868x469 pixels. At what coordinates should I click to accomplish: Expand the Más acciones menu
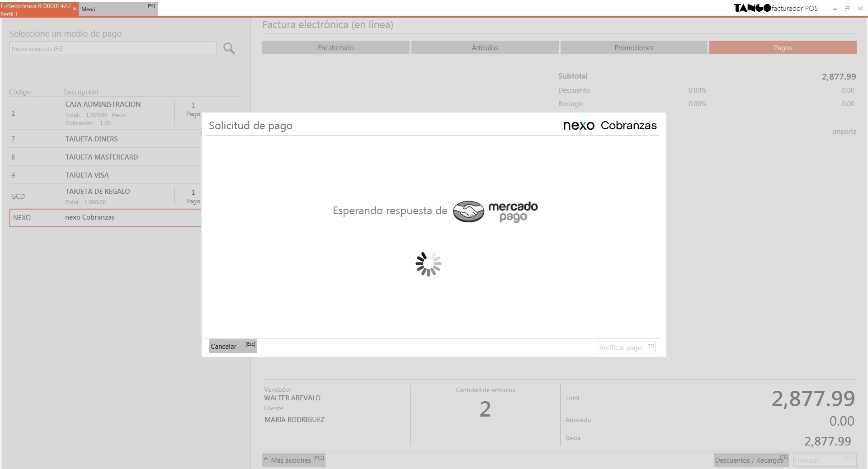(293, 460)
